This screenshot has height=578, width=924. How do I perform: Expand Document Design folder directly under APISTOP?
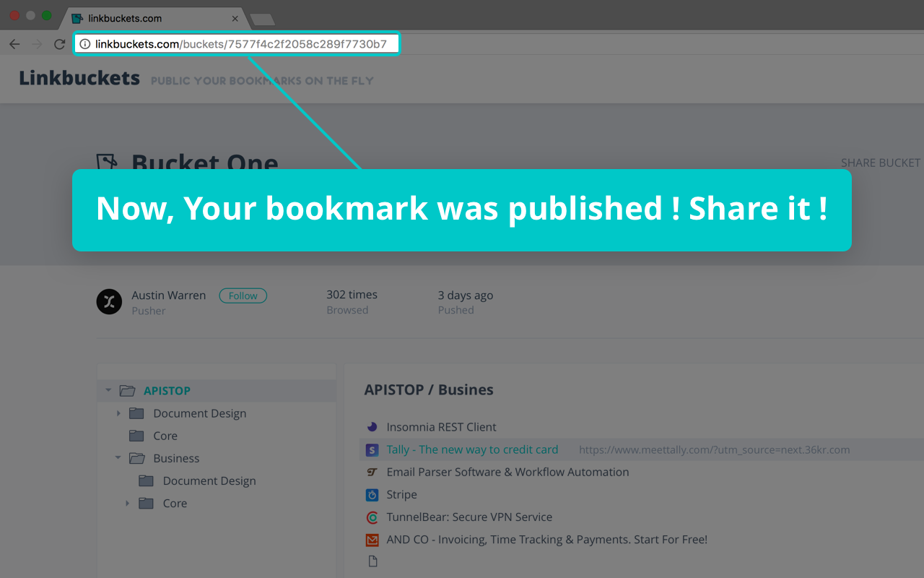click(x=118, y=413)
